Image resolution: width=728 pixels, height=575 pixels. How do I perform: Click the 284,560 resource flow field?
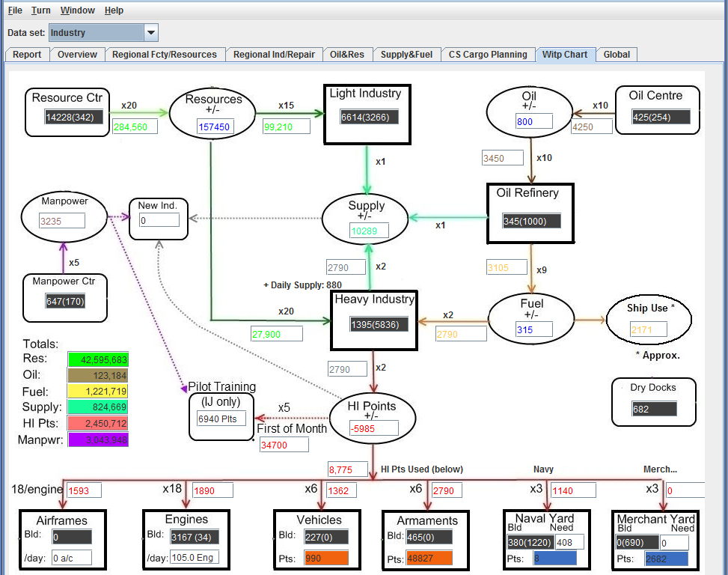click(135, 127)
